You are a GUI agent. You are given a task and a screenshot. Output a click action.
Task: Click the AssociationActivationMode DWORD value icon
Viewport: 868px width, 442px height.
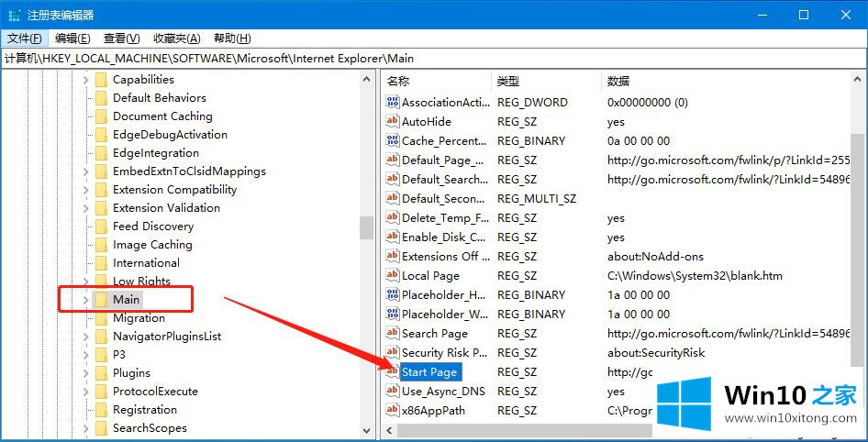coord(393,103)
